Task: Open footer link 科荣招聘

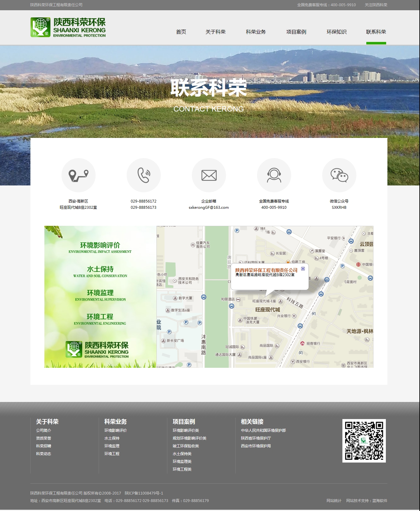Action: coord(43,446)
